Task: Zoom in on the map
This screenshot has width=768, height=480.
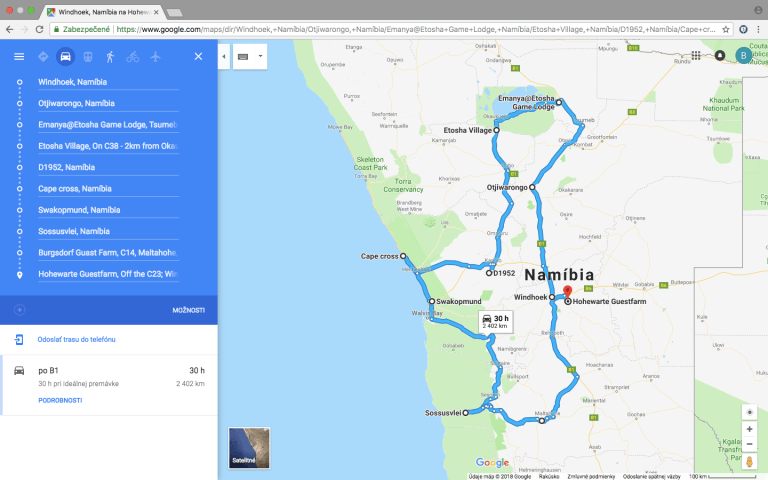Action: 749,429
